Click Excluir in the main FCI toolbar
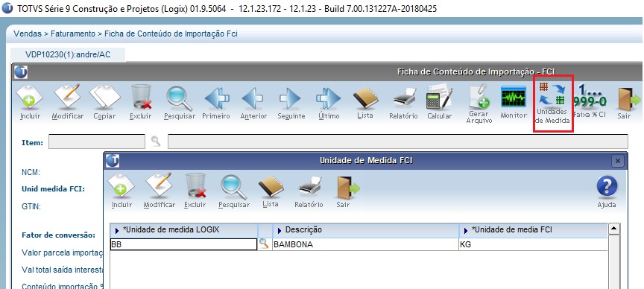 click(141, 103)
